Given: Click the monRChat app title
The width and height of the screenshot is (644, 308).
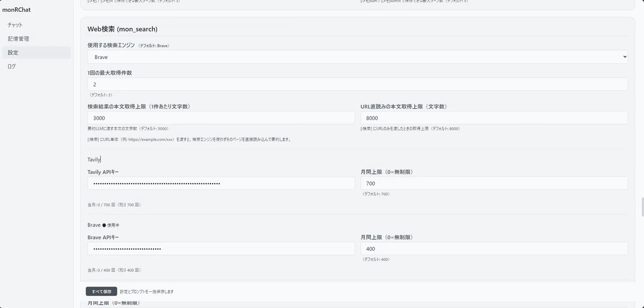Looking at the screenshot, I should tap(17, 10).
